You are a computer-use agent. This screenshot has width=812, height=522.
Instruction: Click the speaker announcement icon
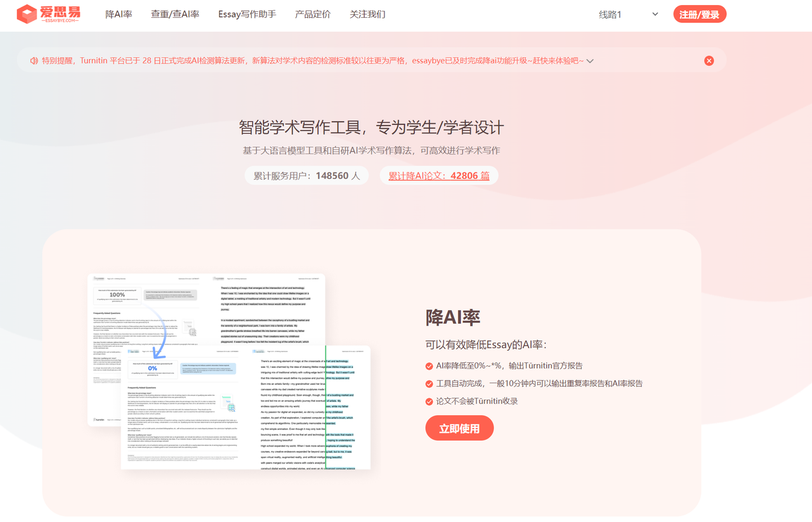pos(34,61)
